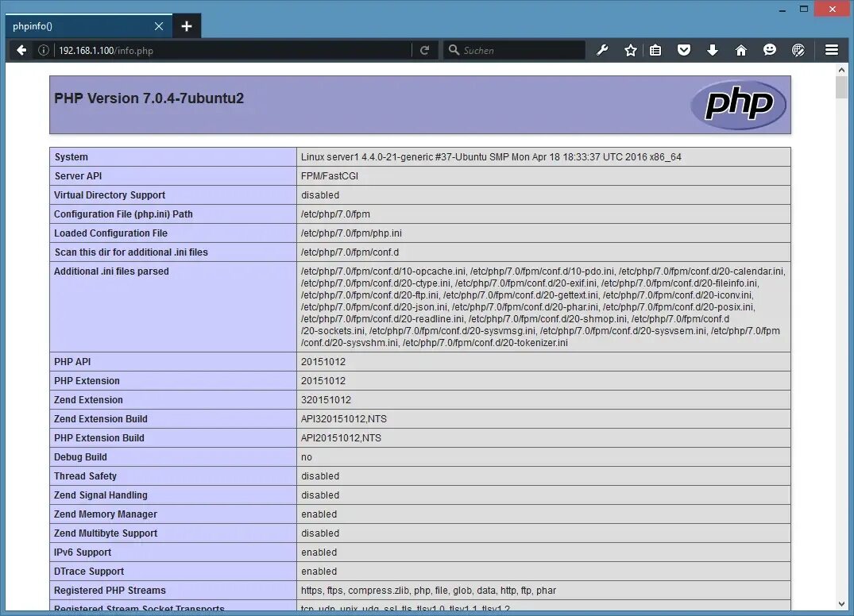Image resolution: width=854 pixels, height=616 pixels.
Task: Click the scrollbar up arrow
Action: [x=841, y=70]
